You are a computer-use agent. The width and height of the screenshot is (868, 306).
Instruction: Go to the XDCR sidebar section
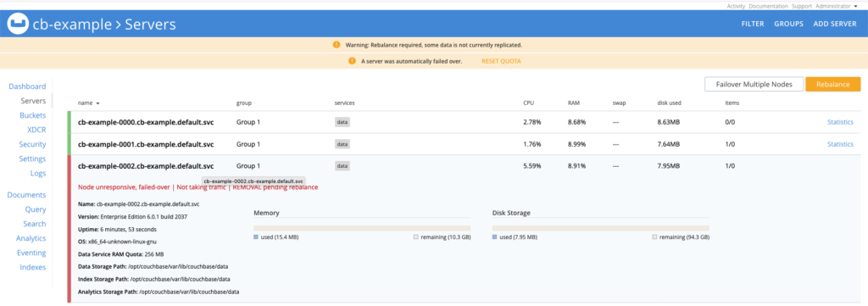click(x=36, y=130)
